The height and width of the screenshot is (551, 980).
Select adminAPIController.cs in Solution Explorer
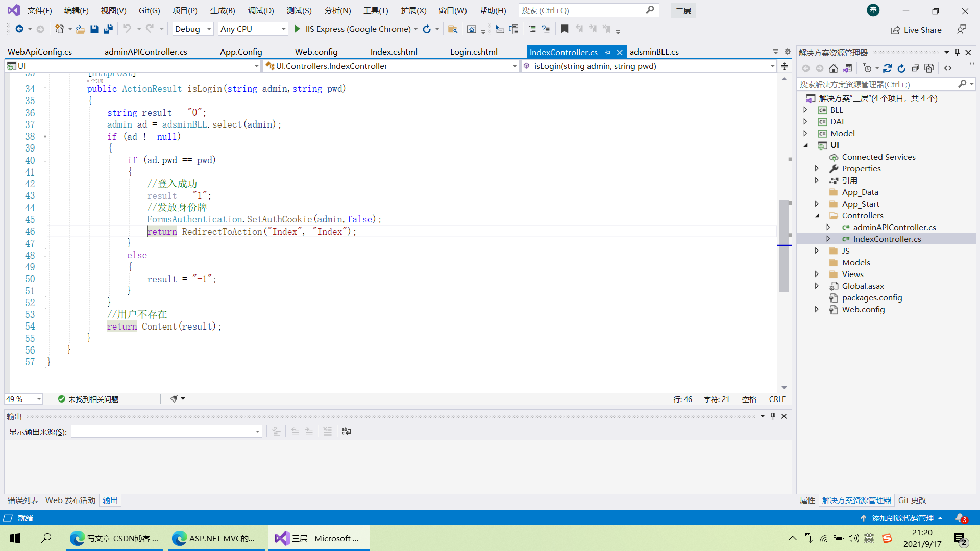pos(894,228)
